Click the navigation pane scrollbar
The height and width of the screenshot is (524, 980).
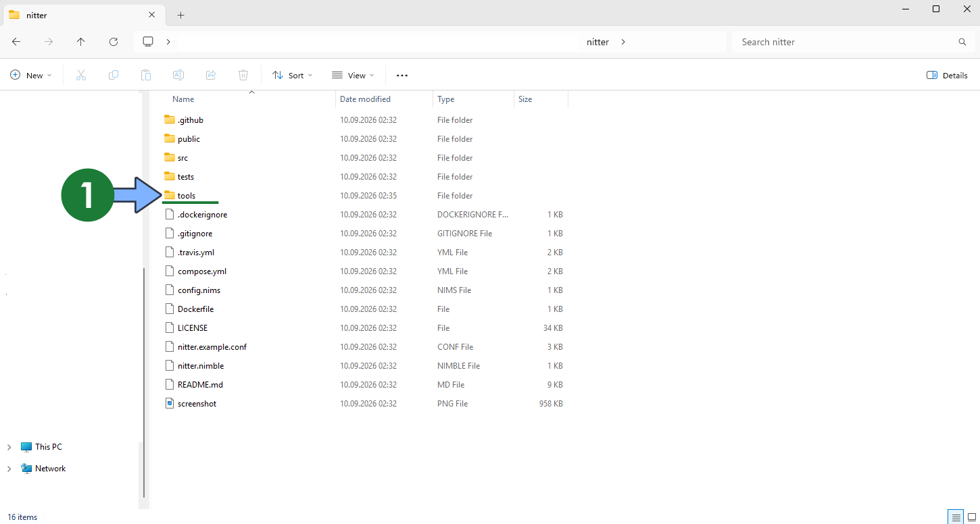143,384
